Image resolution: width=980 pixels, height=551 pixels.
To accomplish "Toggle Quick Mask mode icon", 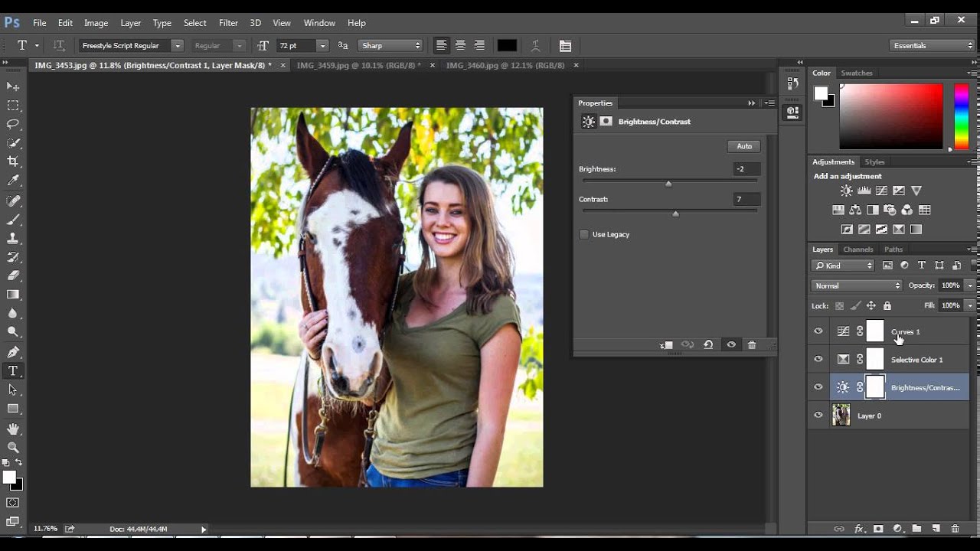I will [x=13, y=503].
